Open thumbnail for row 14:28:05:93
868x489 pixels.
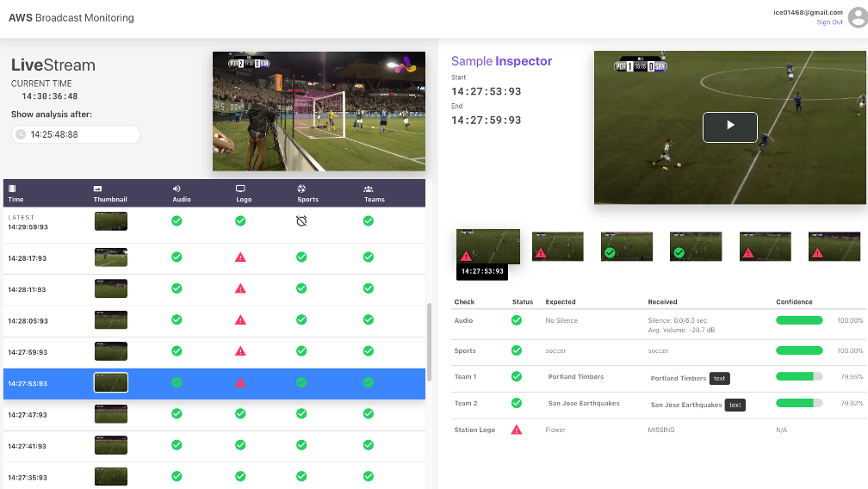111,319
